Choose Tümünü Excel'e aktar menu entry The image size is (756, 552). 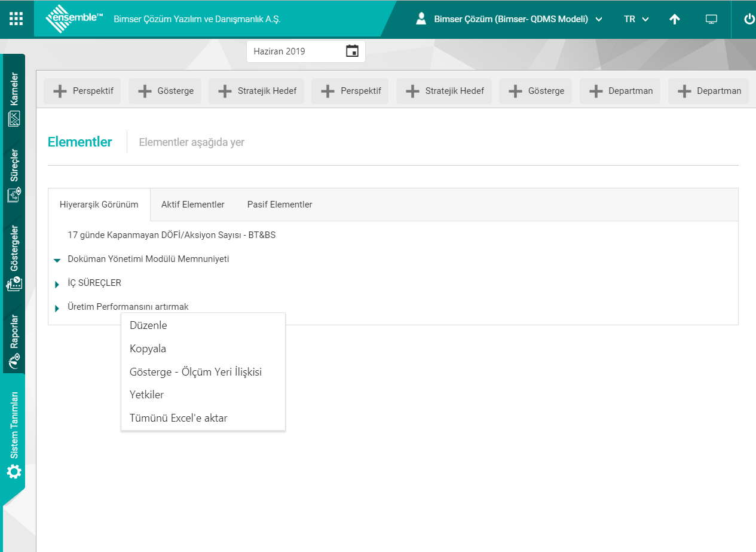(x=178, y=418)
